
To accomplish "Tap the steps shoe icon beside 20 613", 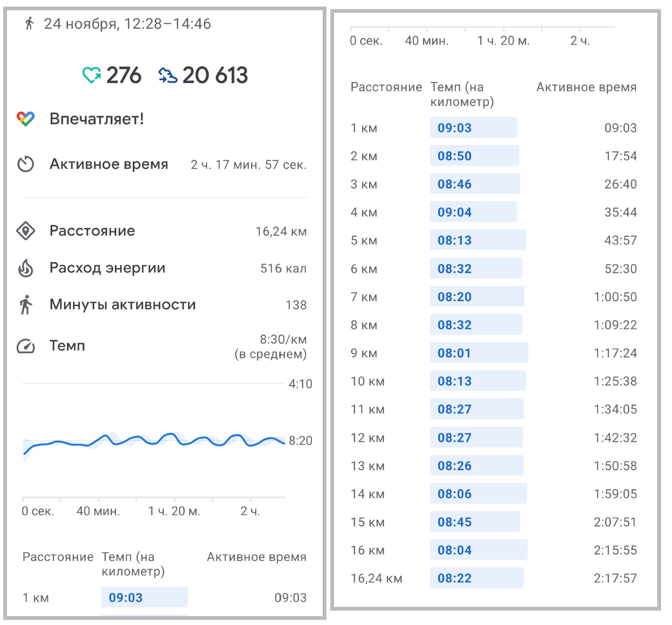I will click(168, 75).
